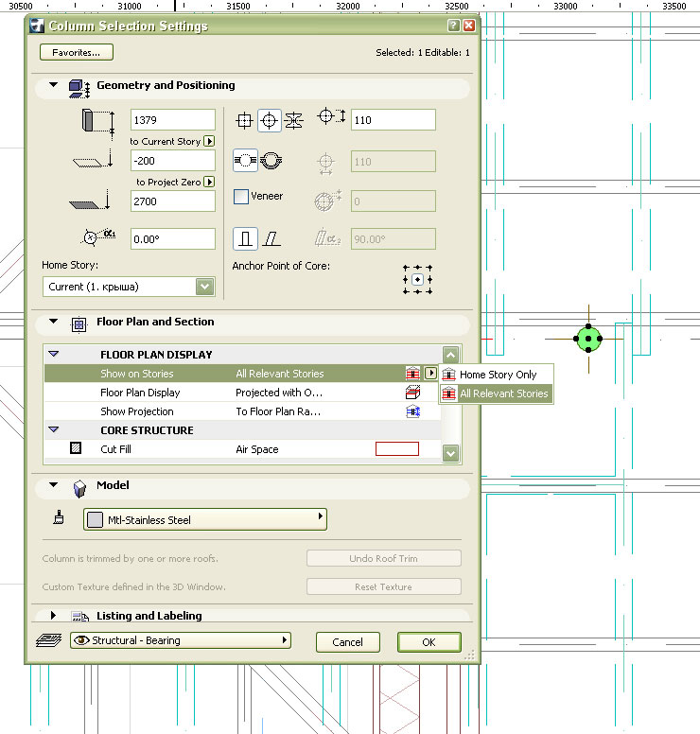Click the base offset field showing -200

[173, 161]
